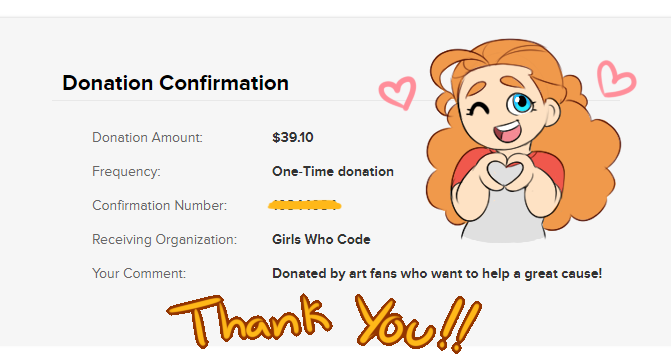
Task: Click the Receiving Organization label
Action: pyautogui.click(x=164, y=239)
